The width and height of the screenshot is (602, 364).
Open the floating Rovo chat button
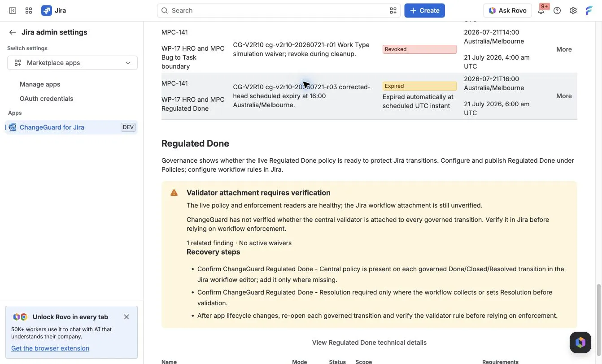pos(580,342)
